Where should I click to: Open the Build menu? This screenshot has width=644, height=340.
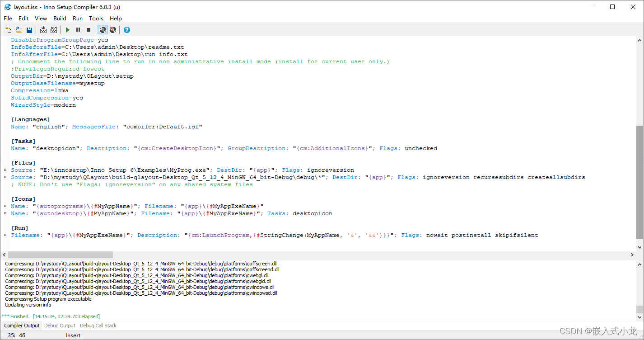60,18
